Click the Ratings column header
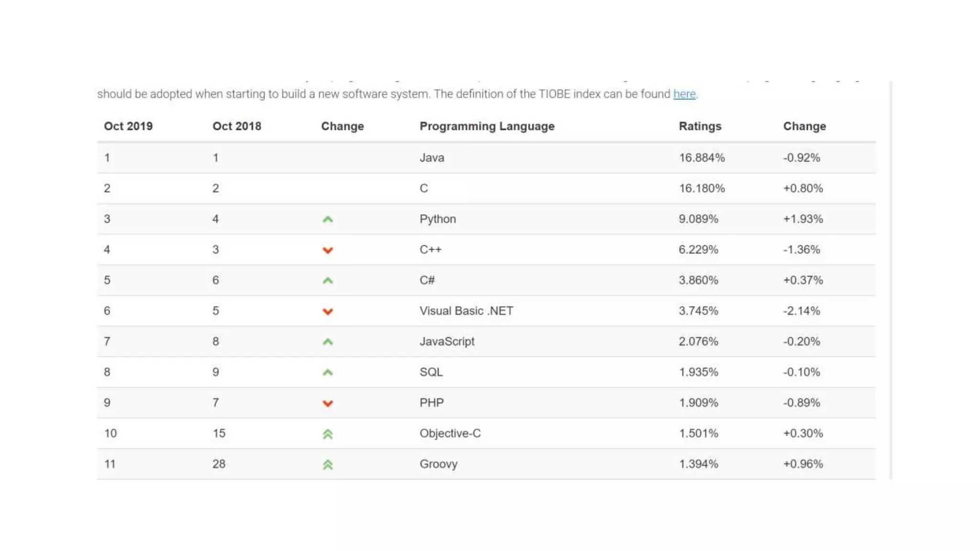The height and width of the screenshot is (551, 980). 700,126
